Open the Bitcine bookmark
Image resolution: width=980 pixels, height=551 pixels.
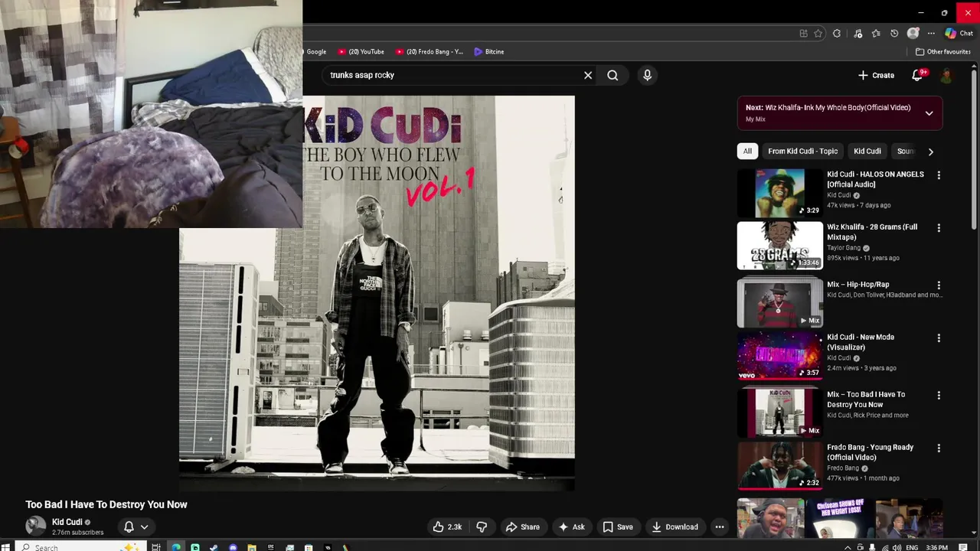(488, 51)
